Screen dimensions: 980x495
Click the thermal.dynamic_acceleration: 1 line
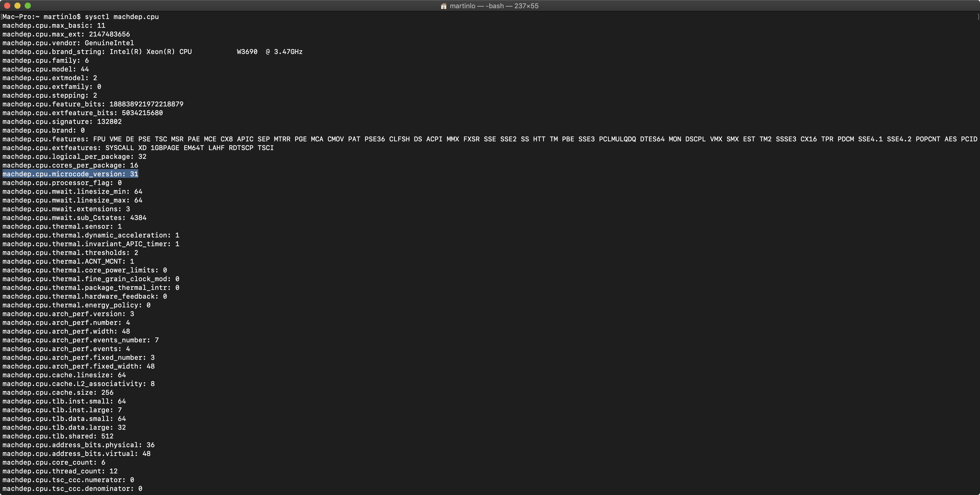(x=91, y=235)
